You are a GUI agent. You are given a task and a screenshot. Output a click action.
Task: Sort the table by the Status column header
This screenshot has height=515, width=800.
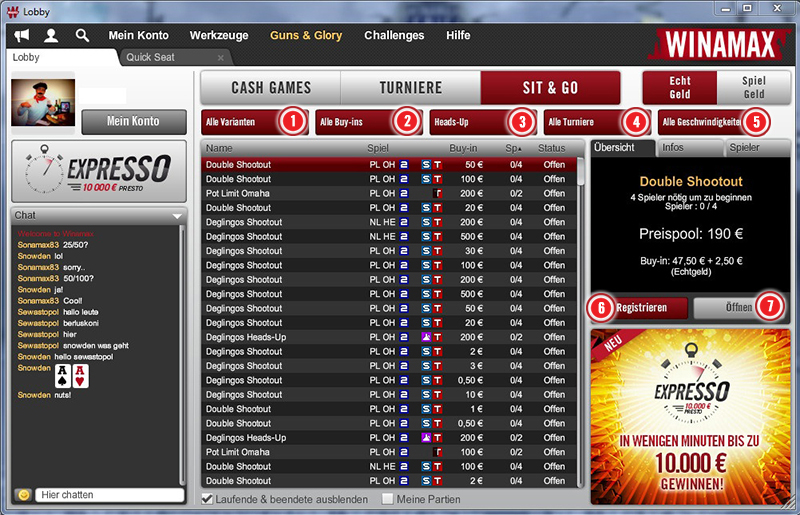[552, 149]
